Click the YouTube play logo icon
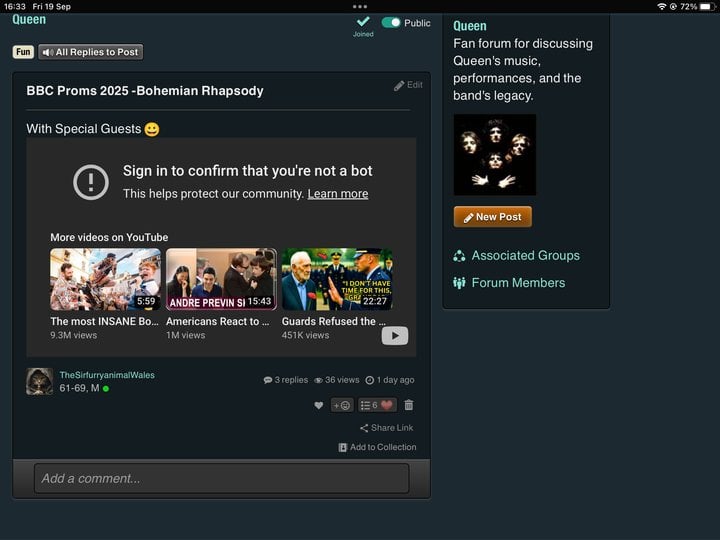The width and height of the screenshot is (720, 540). pyautogui.click(x=395, y=336)
